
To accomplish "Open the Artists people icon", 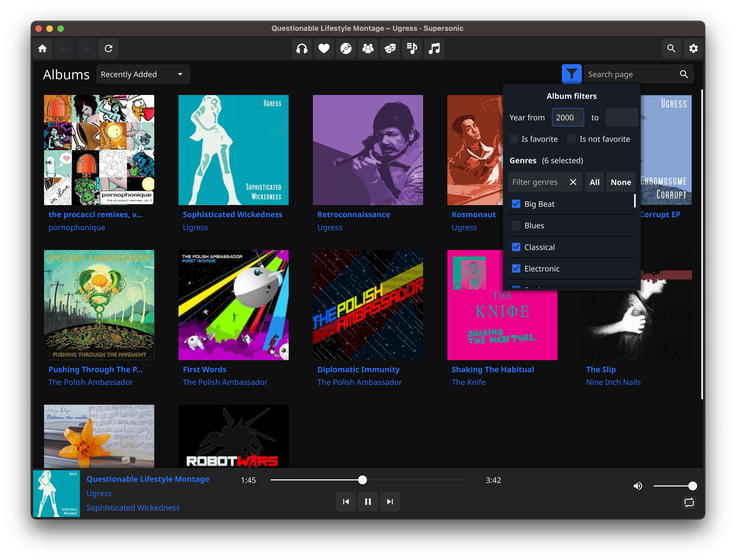I will (368, 49).
